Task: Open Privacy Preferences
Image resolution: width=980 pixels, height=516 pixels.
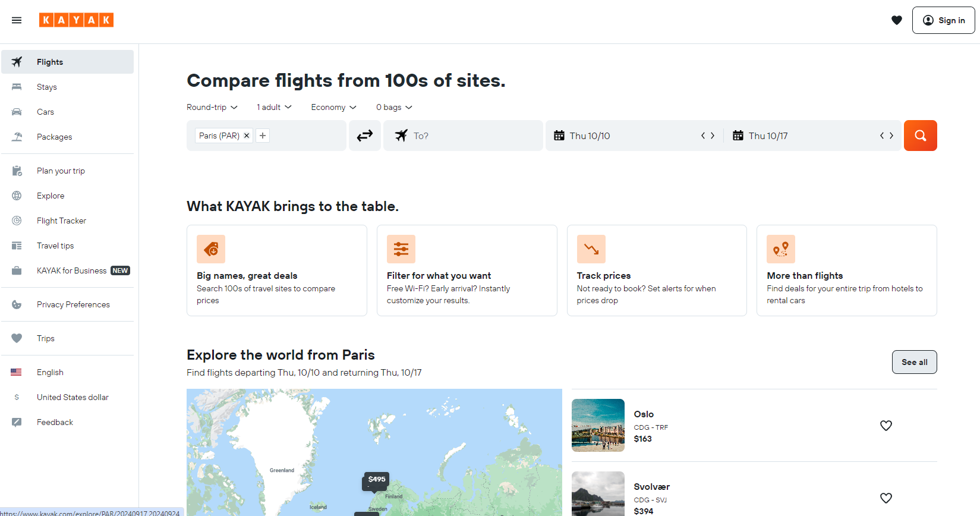Action: pyautogui.click(x=67, y=304)
